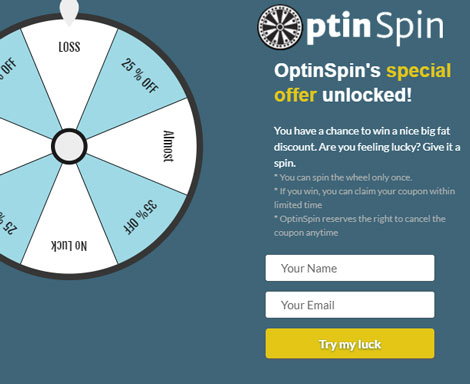This screenshot has width=470, height=384.
Task: Click the 'feeling lucky' description paragraph
Action: pos(367,147)
